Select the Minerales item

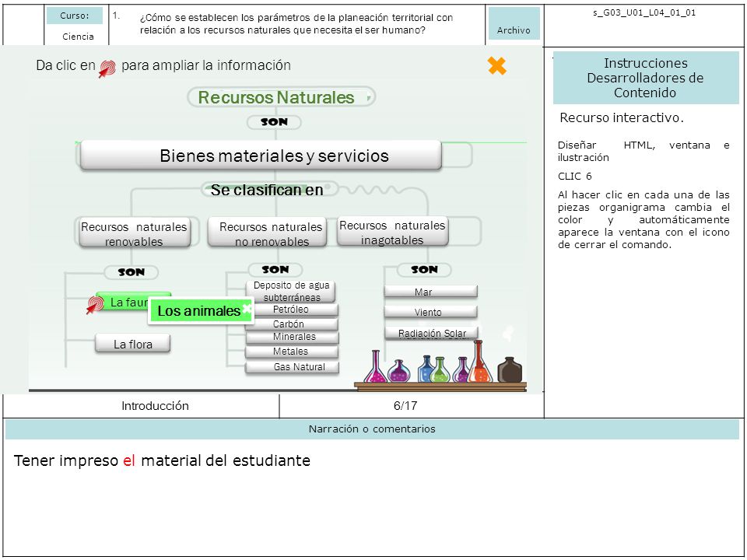pyautogui.click(x=292, y=337)
